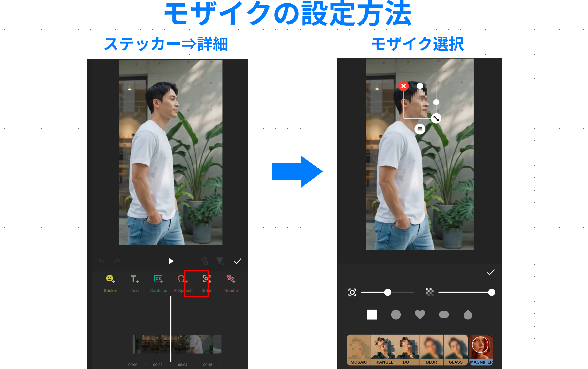Confirm edits with left screen checkmark
588x369 pixels.
click(x=238, y=261)
